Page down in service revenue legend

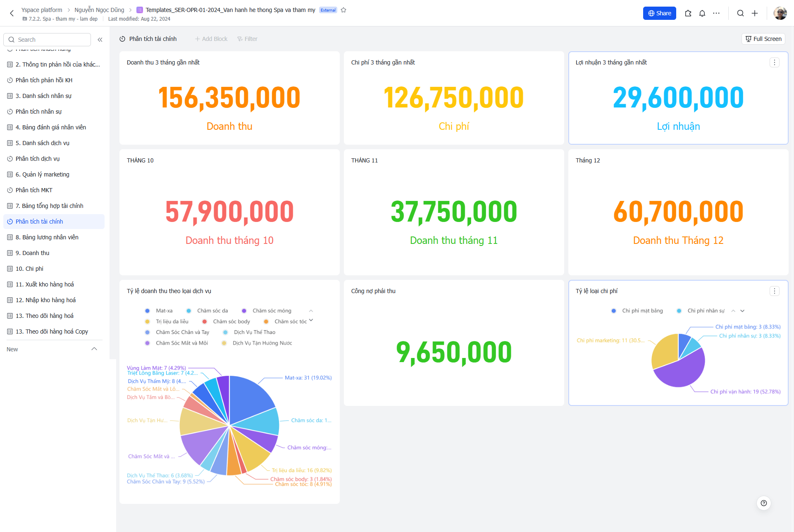coord(311,320)
